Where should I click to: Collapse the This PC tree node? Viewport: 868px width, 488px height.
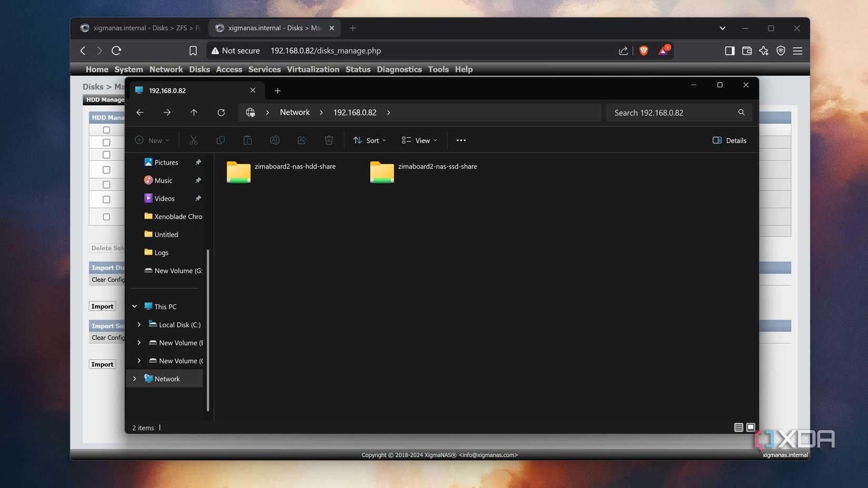(135, 307)
